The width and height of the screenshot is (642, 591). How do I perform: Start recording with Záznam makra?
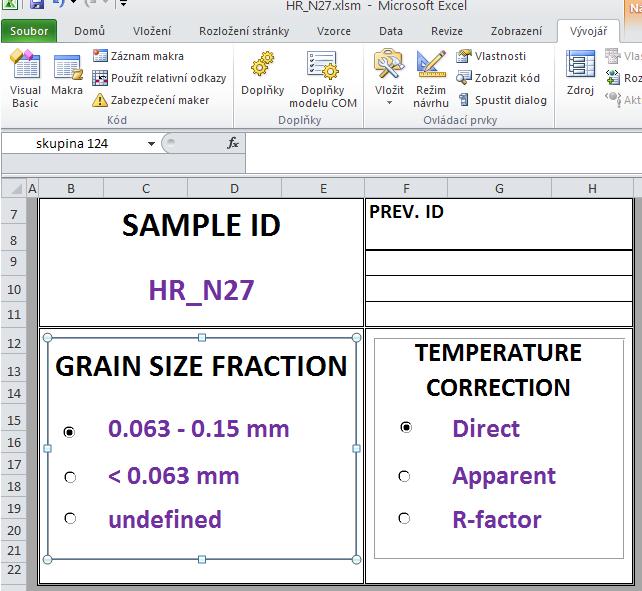pos(138,57)
